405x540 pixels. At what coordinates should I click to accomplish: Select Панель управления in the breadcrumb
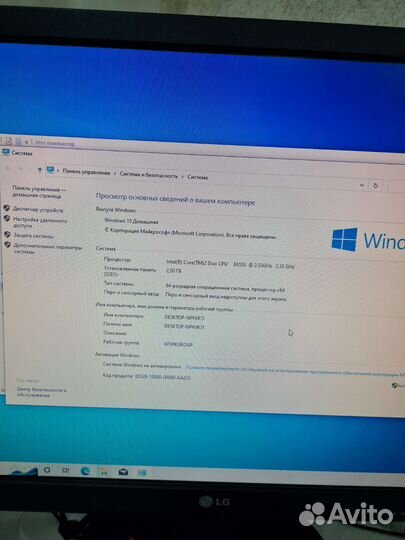tap(86, 173)
